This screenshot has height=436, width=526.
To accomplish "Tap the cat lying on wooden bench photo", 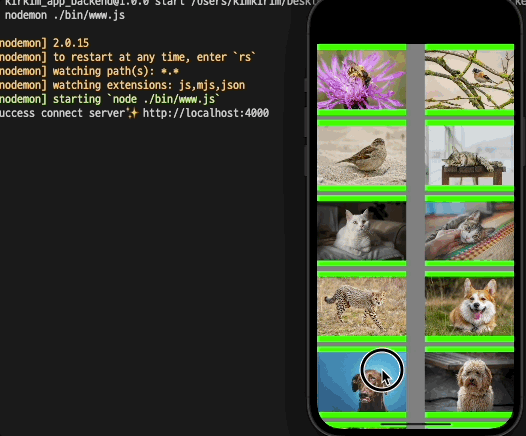I will (469, 156).
